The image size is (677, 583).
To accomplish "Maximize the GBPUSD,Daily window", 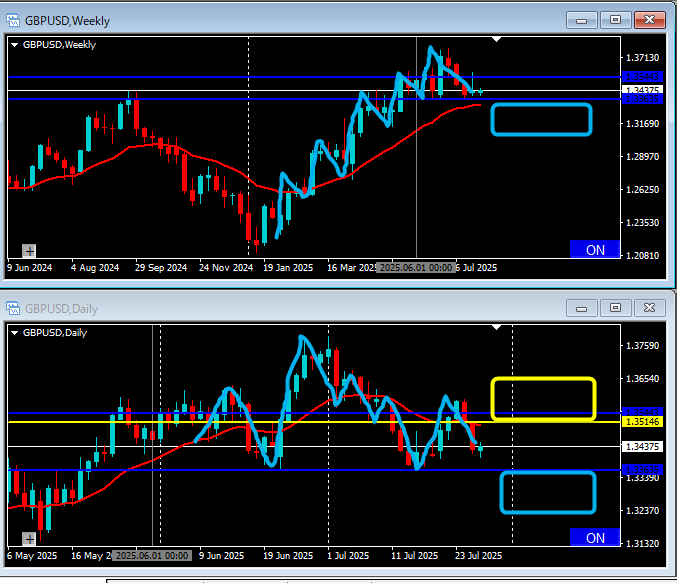I will [x=615, y=308].
